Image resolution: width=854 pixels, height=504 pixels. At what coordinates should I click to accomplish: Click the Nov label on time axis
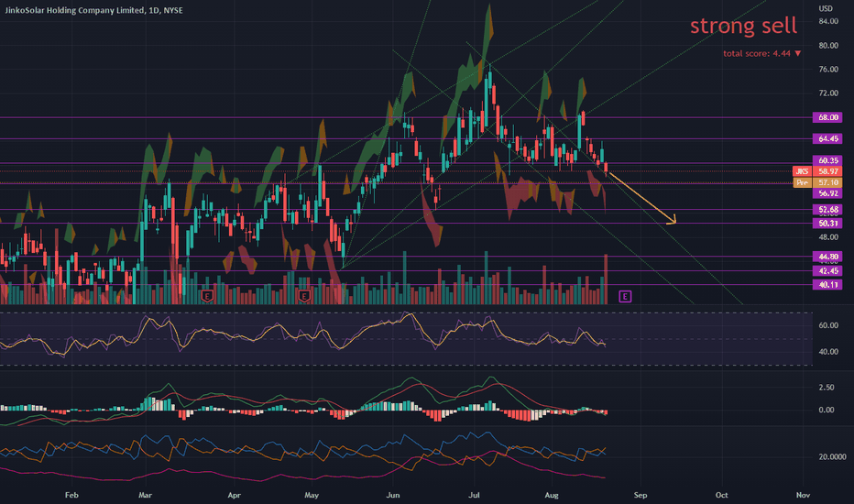[x=803, y=495]
